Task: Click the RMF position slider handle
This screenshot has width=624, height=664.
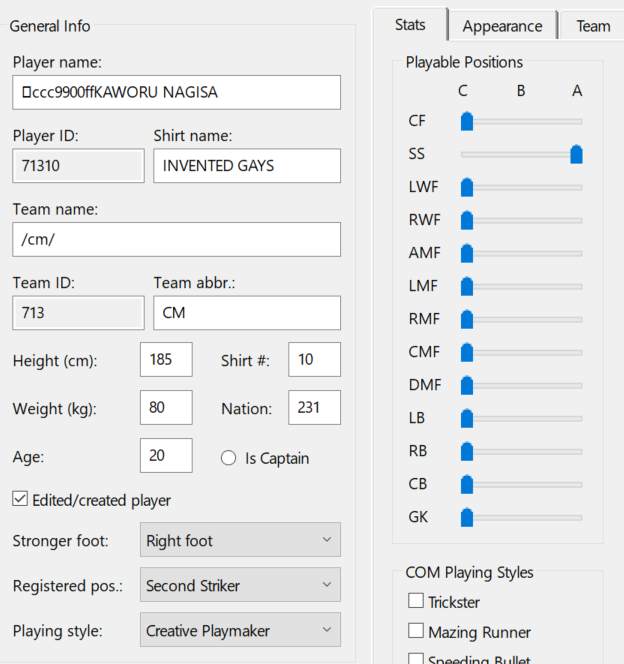Action: 467,319
